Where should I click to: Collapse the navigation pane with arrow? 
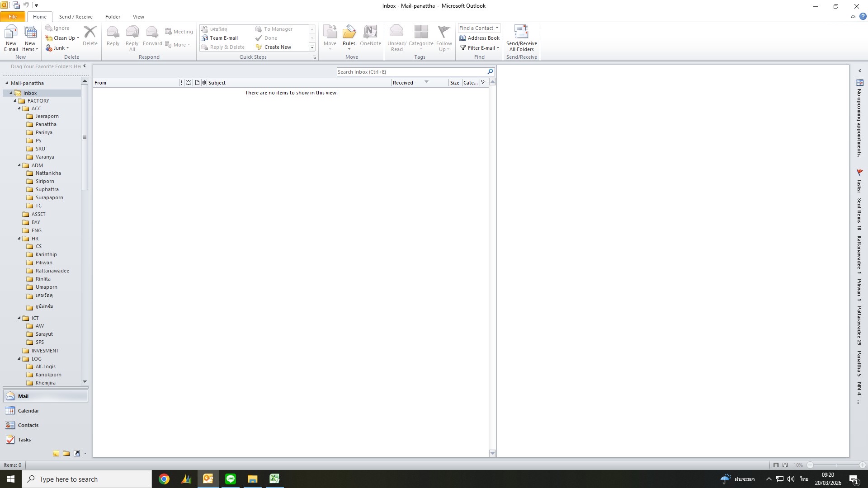tap(85, 66)
